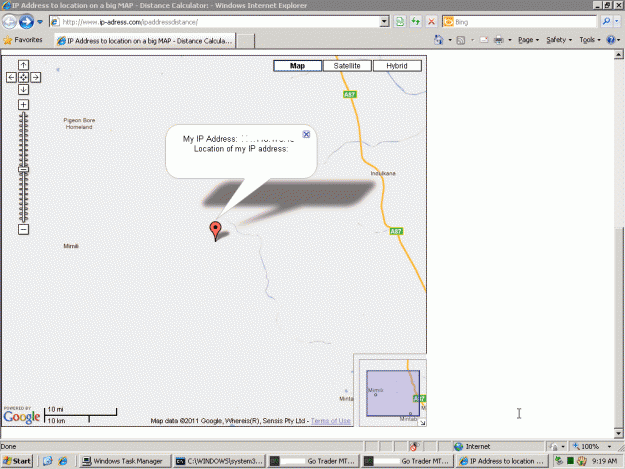Screen dimensions: 625x469
Task: Pan the map down with the arrow
Action: tap(23, 90)
